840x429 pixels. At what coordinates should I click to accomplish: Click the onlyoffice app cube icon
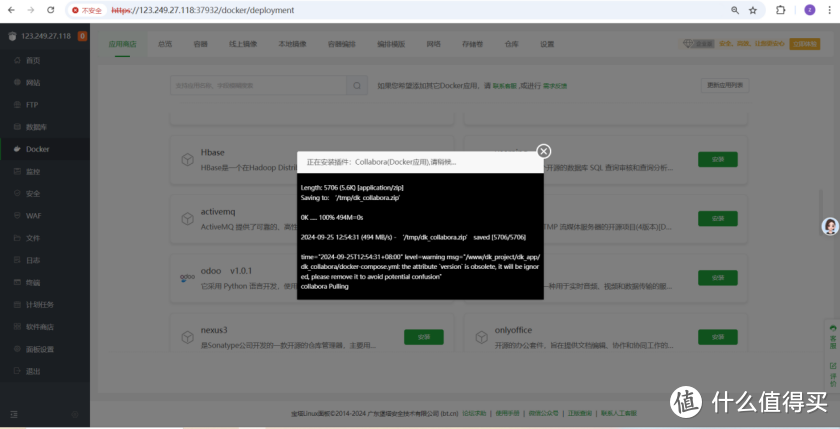pyautogui.click(x=481, y=337)
